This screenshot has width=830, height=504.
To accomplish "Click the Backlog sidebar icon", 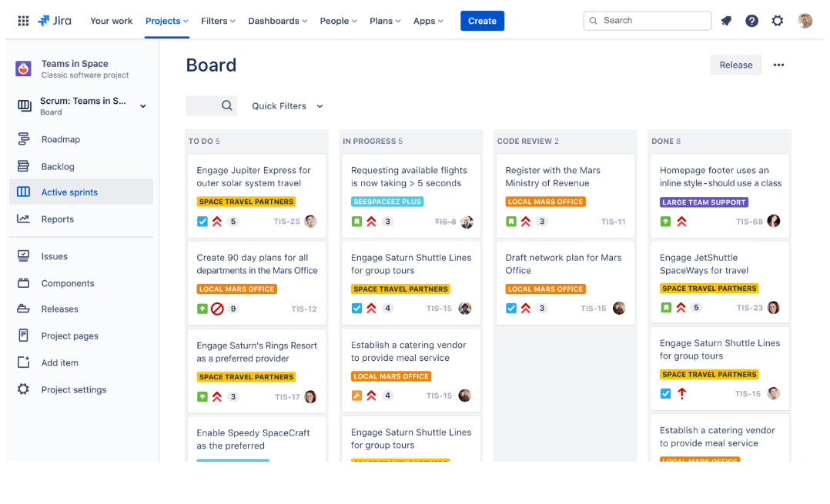I will tap(23, 166).
